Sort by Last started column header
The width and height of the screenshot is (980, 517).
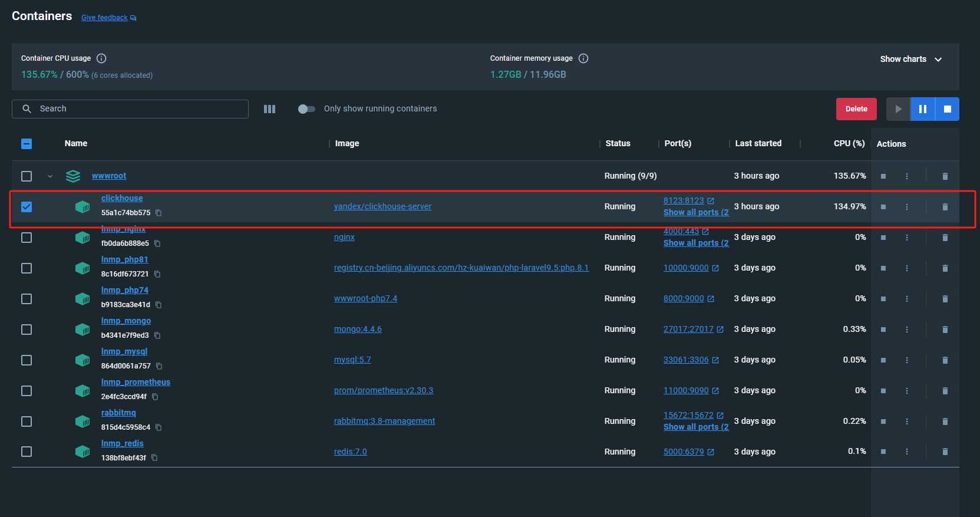(x=758, y=144)
